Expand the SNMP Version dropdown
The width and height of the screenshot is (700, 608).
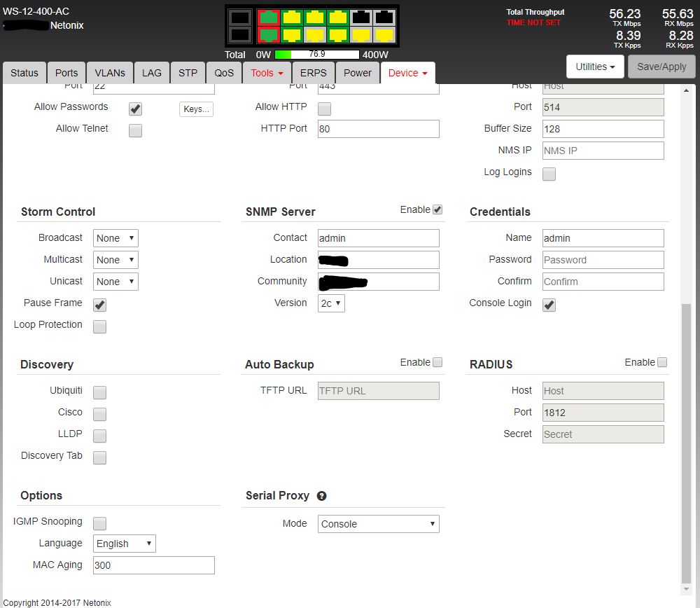click(331, 303)
